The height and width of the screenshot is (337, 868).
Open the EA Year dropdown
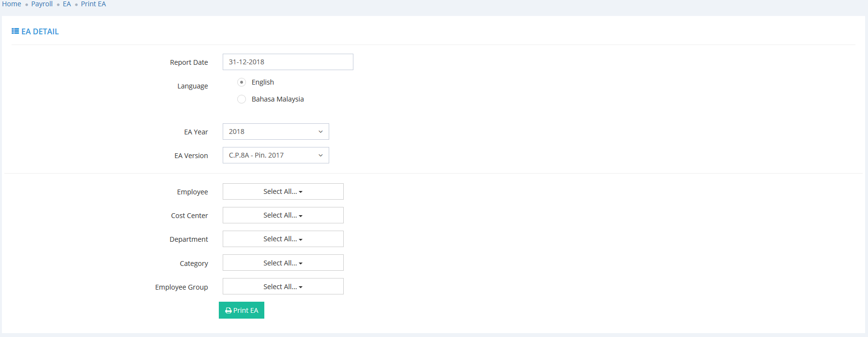click(x=275, y=132)
